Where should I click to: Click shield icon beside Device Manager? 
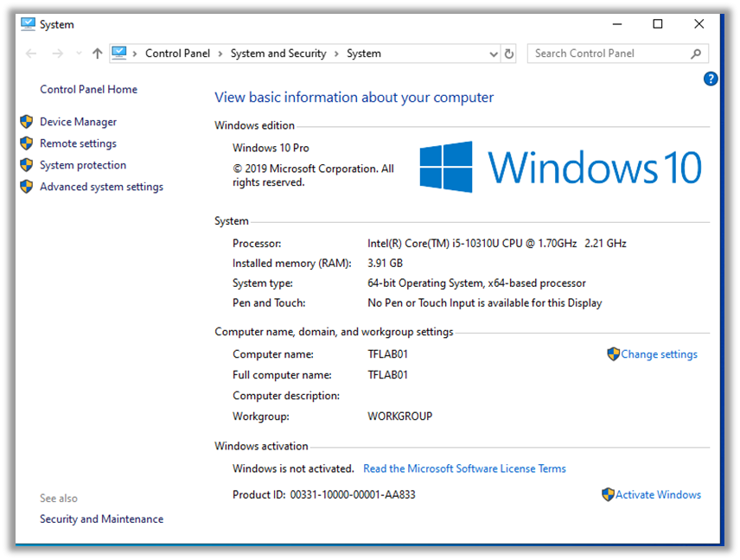click(x=27, y=122)
